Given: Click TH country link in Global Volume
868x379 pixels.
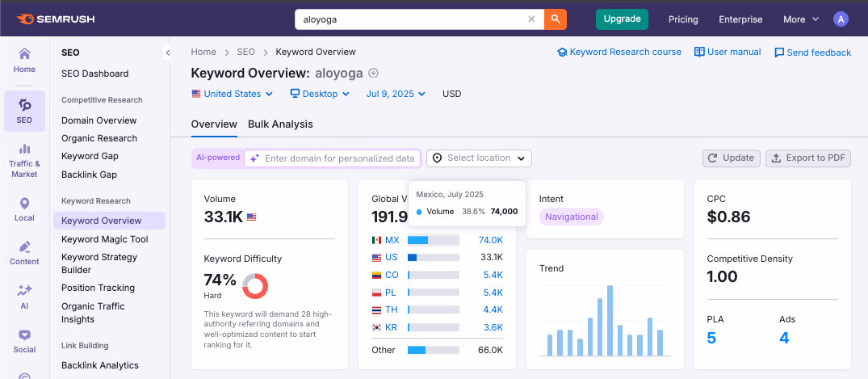Looking at the screenshot, I should tap(392, 310).
